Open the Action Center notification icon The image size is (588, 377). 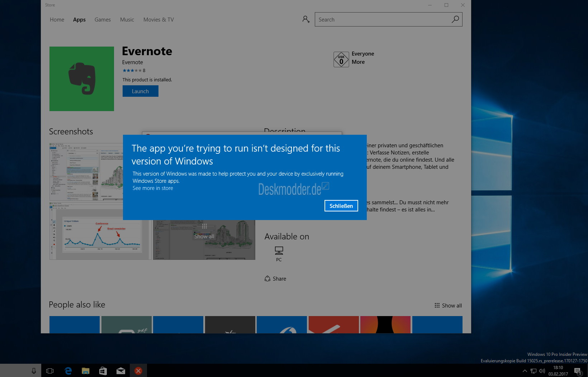click(x=578, y=371)
